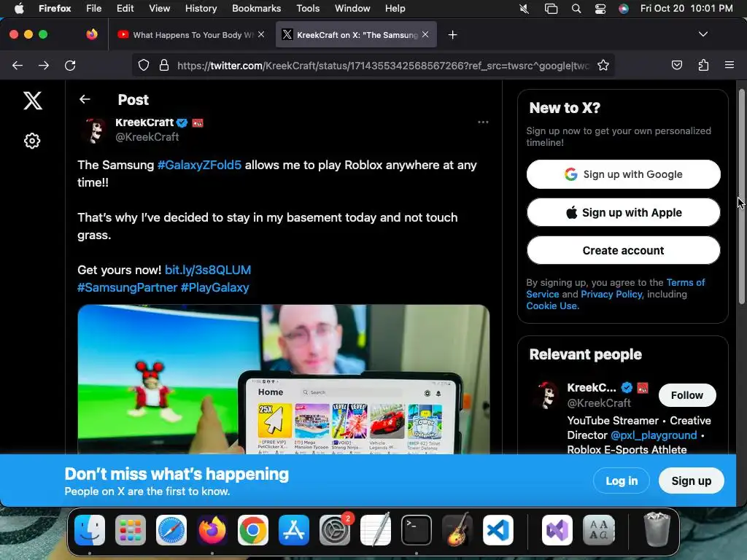The image size is (747, 560).
Task: Open the Firefox menu in the menu bar
Action: coord(55,9)
